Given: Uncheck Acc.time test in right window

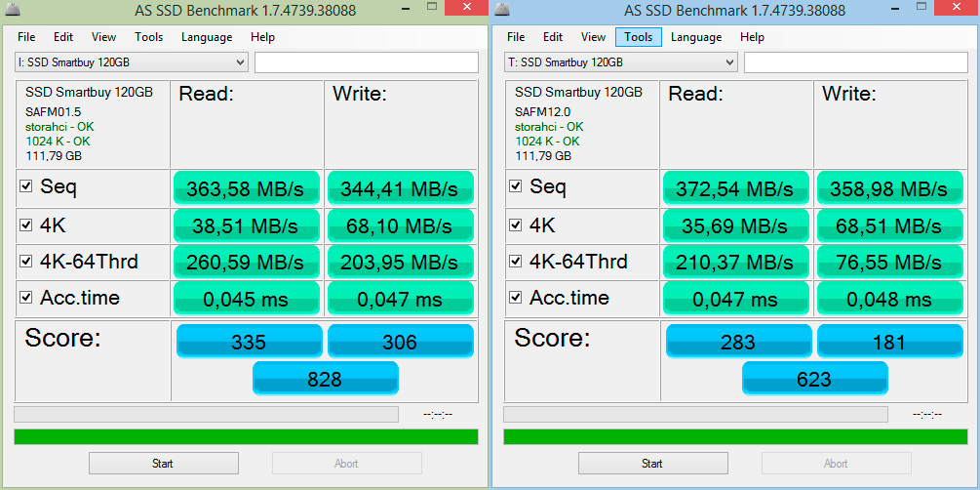Looking at the screenshot, I should click(x=515, y=298).
